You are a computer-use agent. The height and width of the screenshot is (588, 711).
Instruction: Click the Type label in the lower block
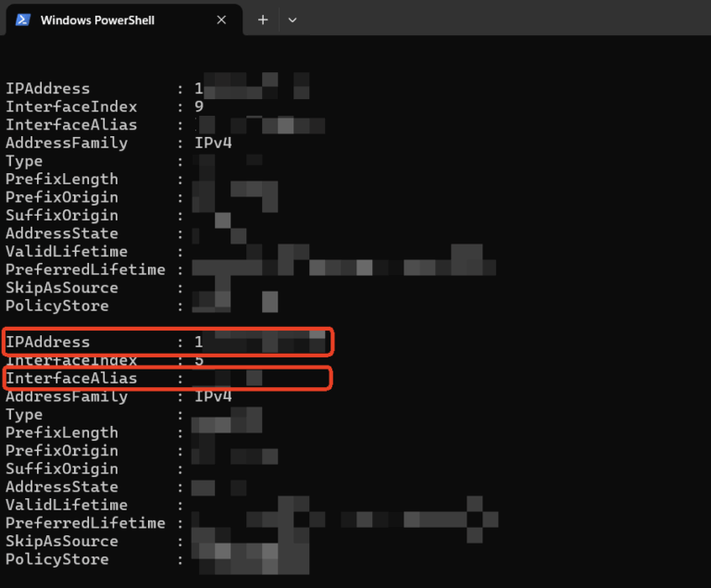point(24,415)
